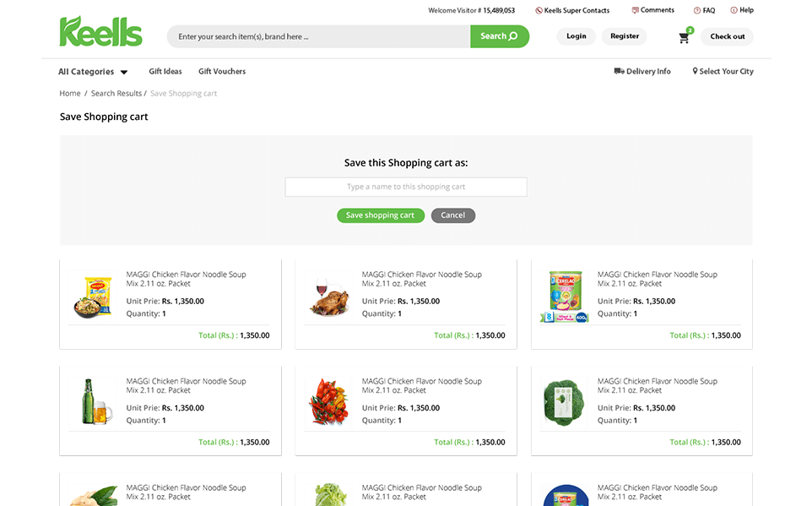Click the roast chicken product thumbnail
The image size is (812, 506).
tap(328, 296)
